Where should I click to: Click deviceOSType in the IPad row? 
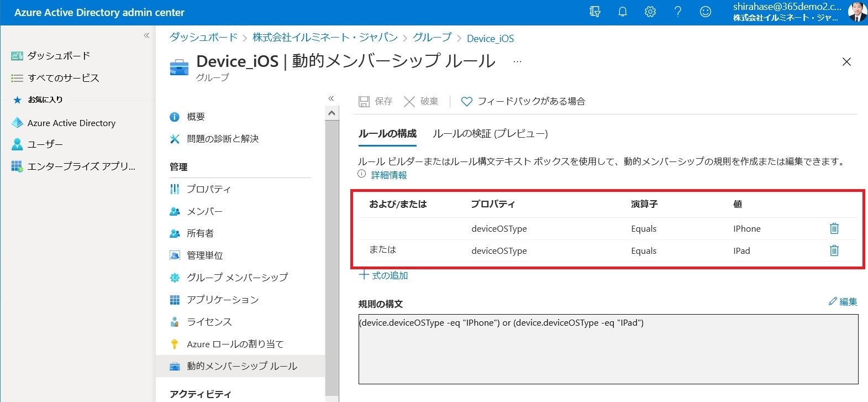tap(499, 251)
